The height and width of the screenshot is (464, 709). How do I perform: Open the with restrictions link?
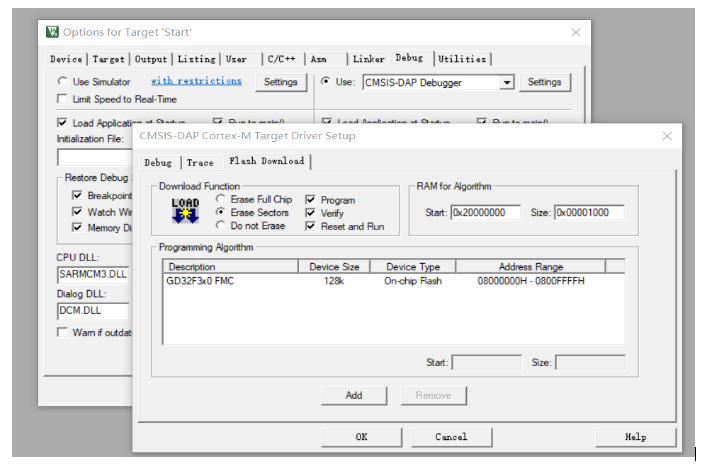tap(196, 81)
